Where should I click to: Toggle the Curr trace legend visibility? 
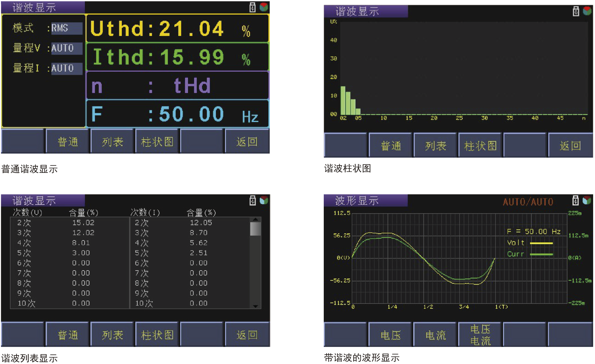pyautogui.click(x=516, y=254)
